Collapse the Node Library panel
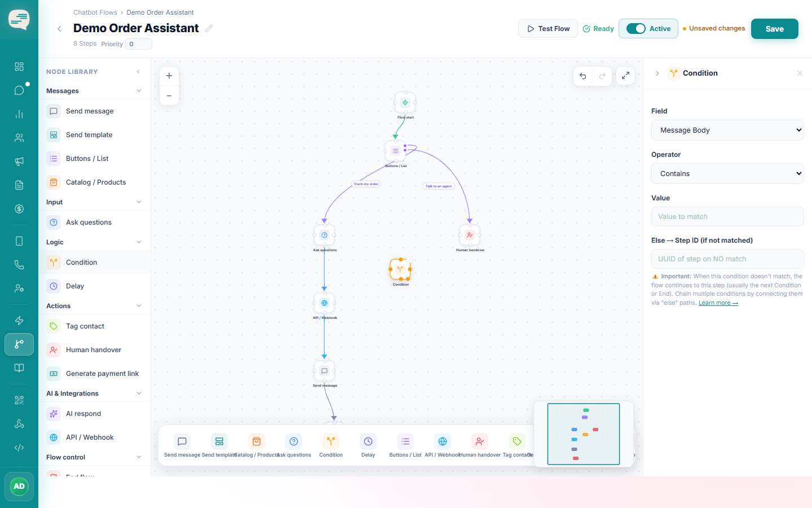The image size is (812, 508). pos(139,72)
